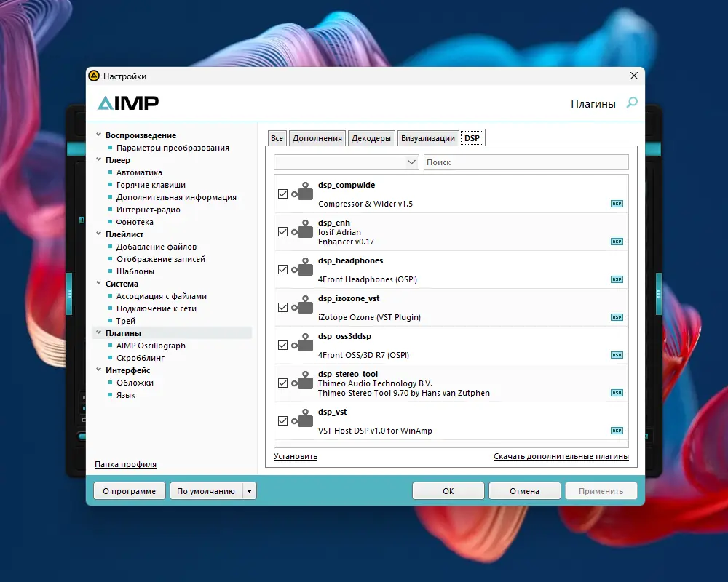Click the DSP badge on the dsp_oss3ddsp row
728x582 pixels.
coord(617,355)
